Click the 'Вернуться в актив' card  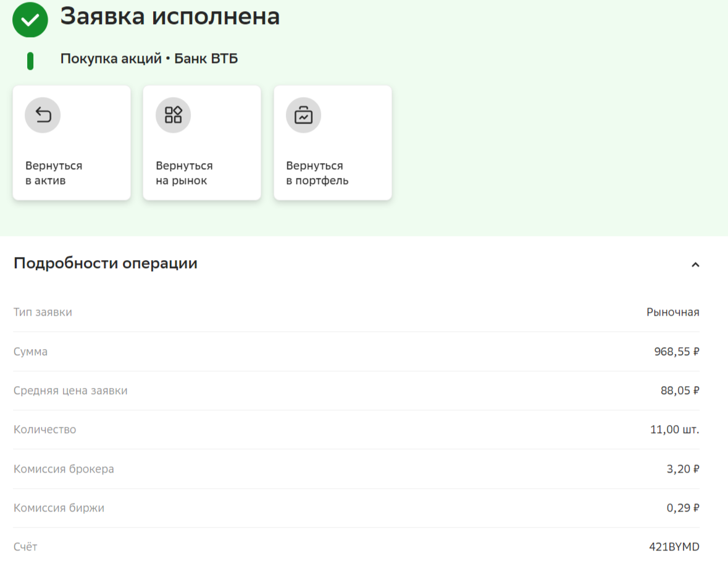pos(71,143)
